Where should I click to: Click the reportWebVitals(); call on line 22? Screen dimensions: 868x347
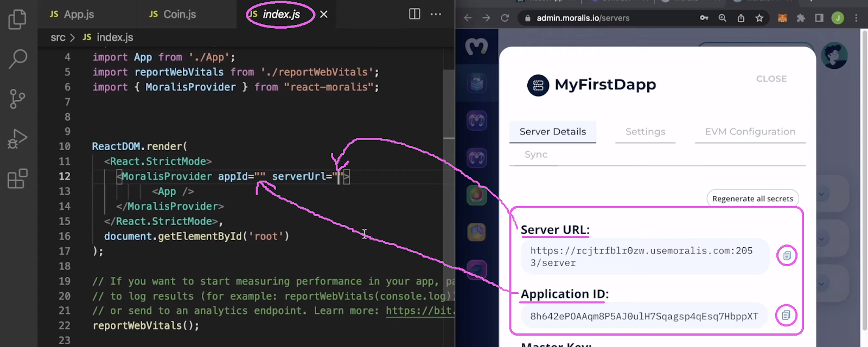tap(146, 326)
